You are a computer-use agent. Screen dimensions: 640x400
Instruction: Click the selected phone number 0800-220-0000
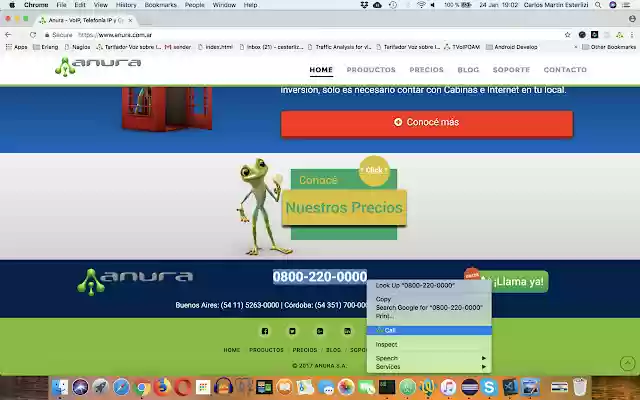[320, 277]
